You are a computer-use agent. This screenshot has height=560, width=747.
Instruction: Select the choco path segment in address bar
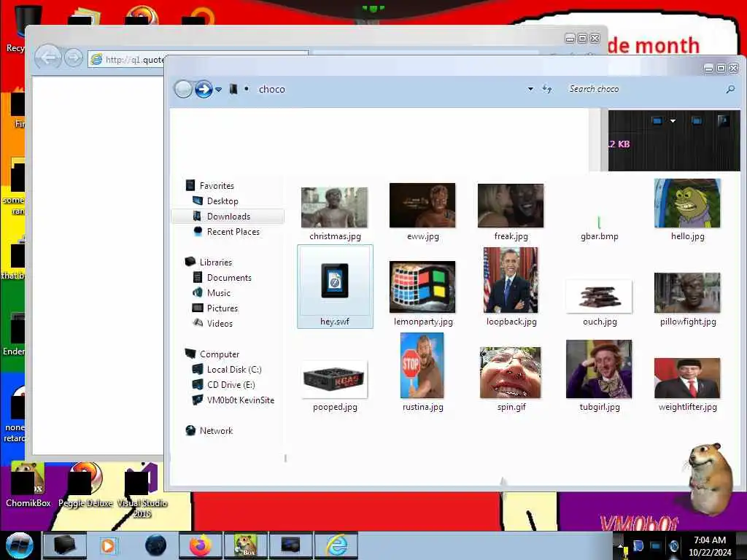(x=271, y=89)
